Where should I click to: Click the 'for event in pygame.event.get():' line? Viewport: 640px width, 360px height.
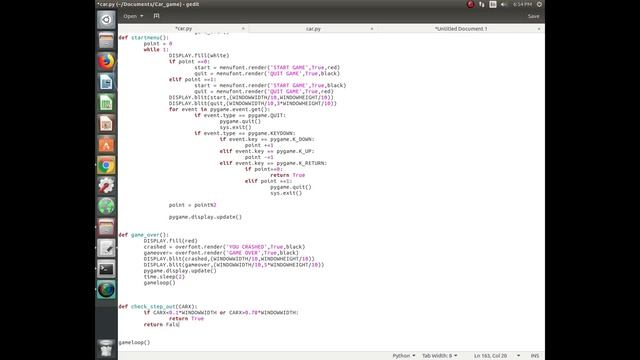pos(220,109)
